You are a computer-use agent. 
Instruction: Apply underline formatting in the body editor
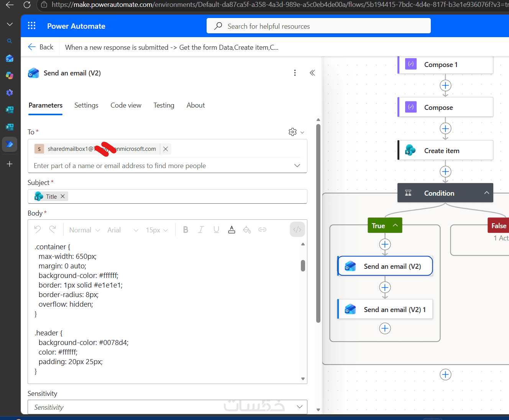tap(216, 230)
